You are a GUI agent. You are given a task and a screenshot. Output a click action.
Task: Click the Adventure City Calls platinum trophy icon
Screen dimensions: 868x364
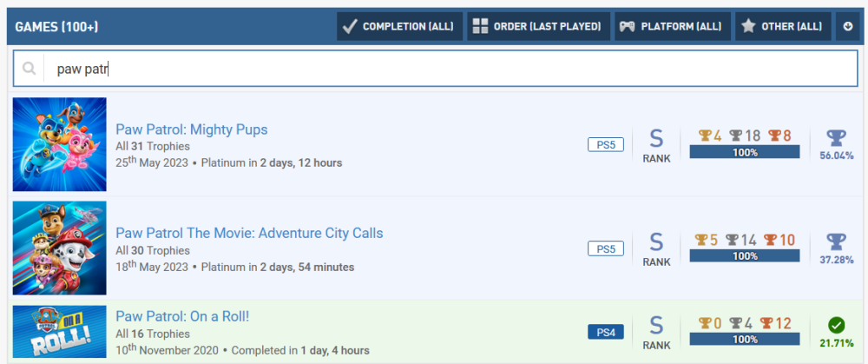point(835,242)
